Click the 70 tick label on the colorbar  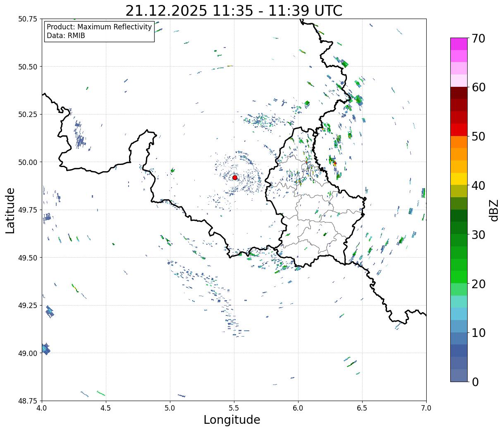click(x=478, y=38)
